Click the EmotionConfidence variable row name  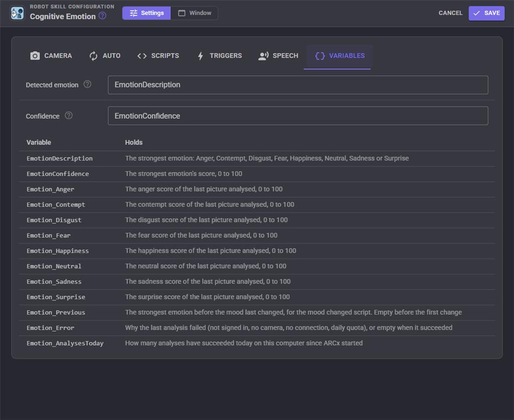(58, 174)
